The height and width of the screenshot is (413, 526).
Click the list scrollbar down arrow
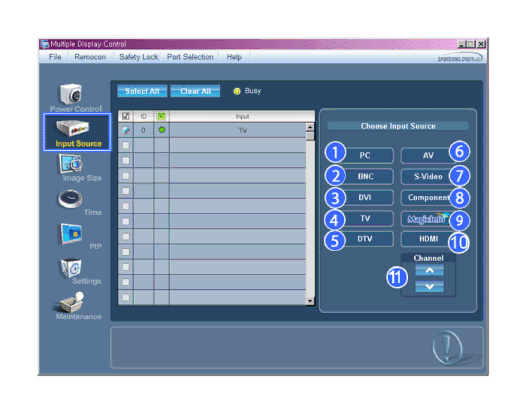pos(310,301)
